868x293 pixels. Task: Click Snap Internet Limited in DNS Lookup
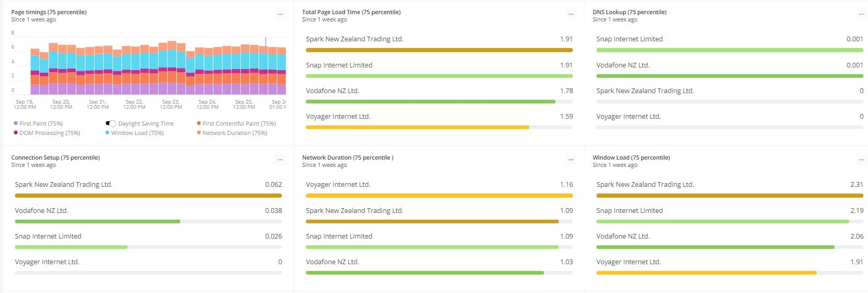(x=629, y=39)
